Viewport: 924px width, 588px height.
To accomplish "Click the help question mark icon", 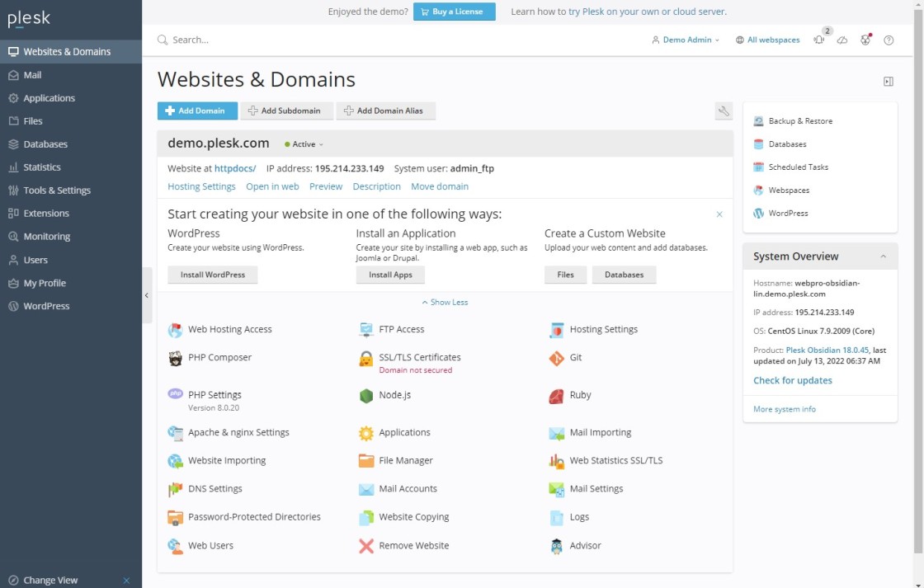I will (889, 40).
